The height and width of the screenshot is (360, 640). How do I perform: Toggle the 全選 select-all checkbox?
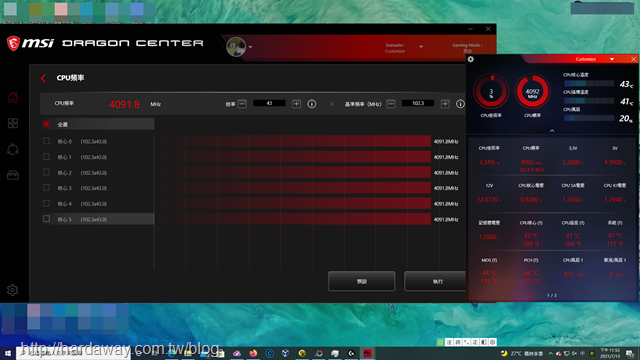[x=47, y=124]
